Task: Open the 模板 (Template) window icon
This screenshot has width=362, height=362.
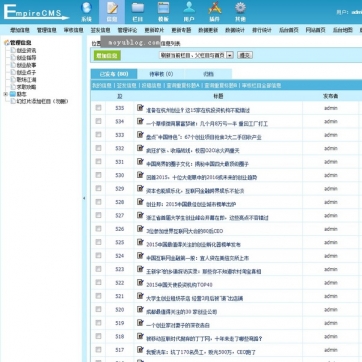Action: 163,12
